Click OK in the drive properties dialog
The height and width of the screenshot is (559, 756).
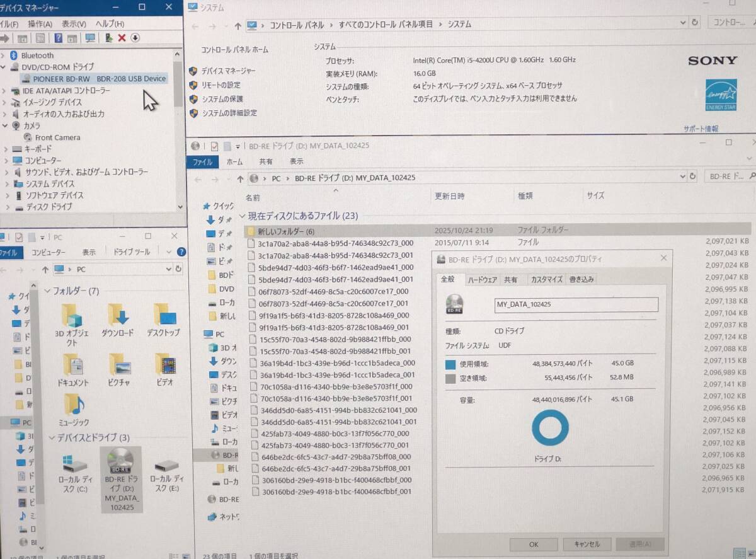click(x=533, y=544)
